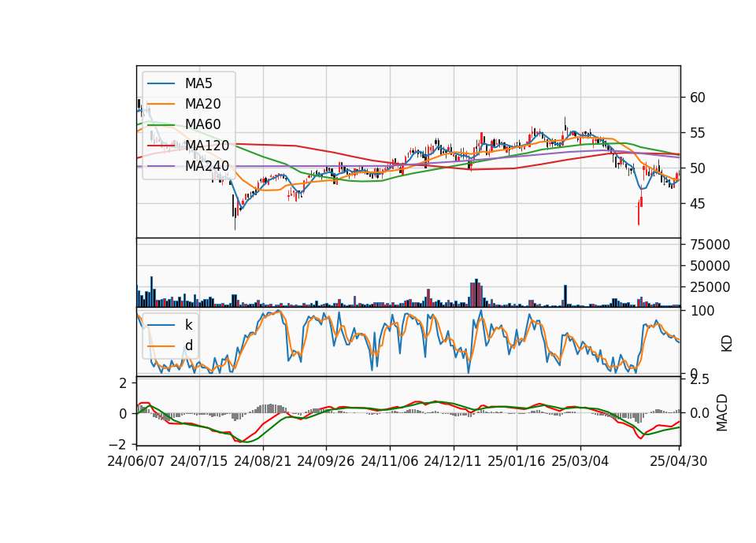Click the 24/11/06 date axis label
Screen dimensions: 756x543
pyautogui.click(x=389, y=461)
